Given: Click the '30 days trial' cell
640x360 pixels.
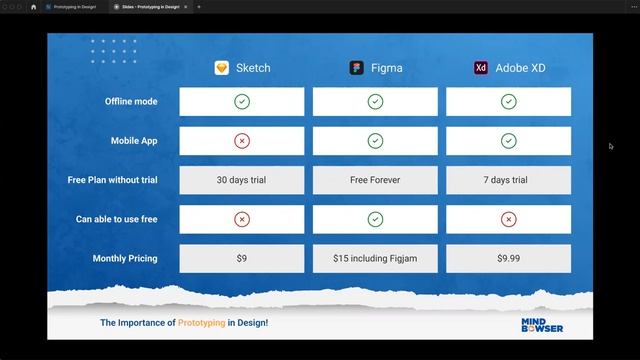Looking at the screenshot, I should 242,180.
